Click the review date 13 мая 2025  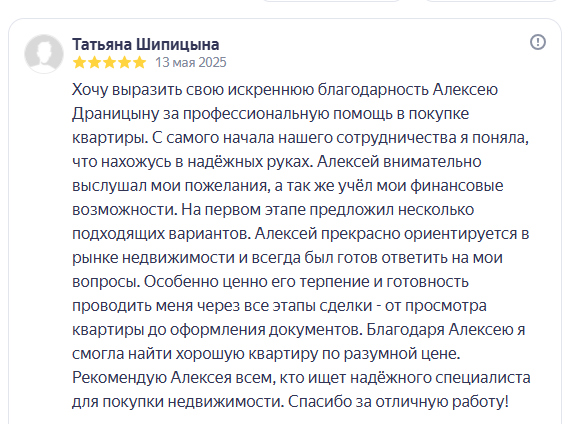pos(191,62)
